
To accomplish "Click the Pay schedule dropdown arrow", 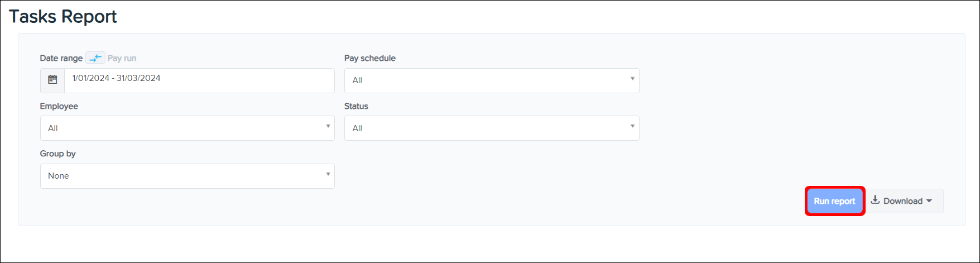I will pyautogui.click(x=632, y=79).
